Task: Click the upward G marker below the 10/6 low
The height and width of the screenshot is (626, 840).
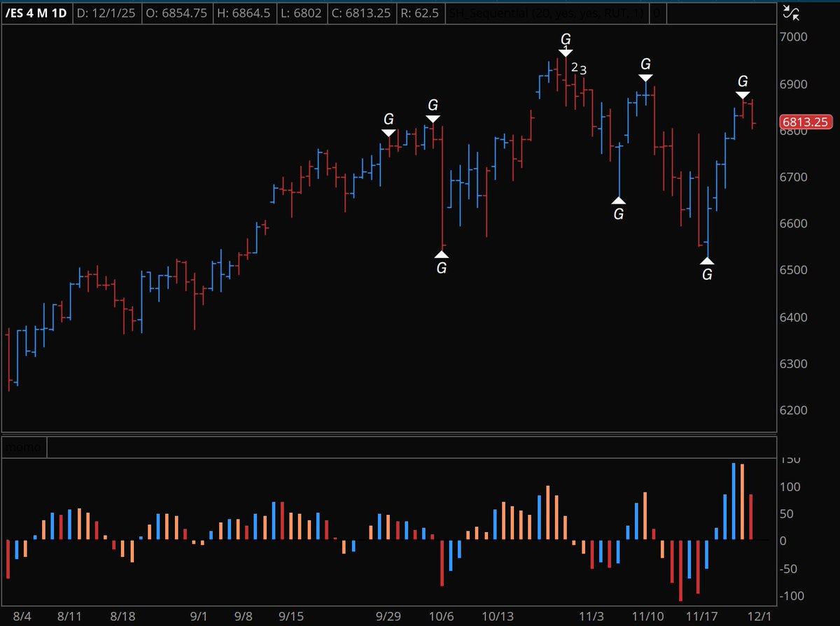Action: 441,262
